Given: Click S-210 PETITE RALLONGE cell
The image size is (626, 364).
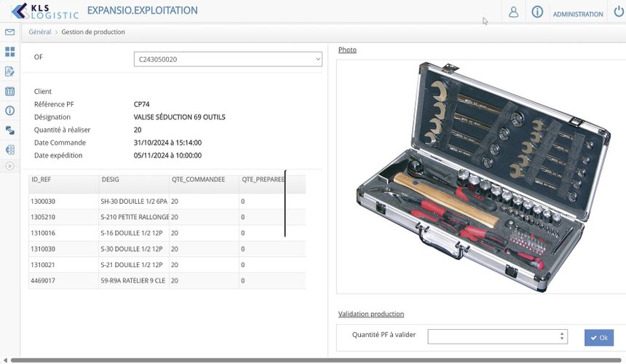Looking at the screenshot, I should [x=134, y=217].
